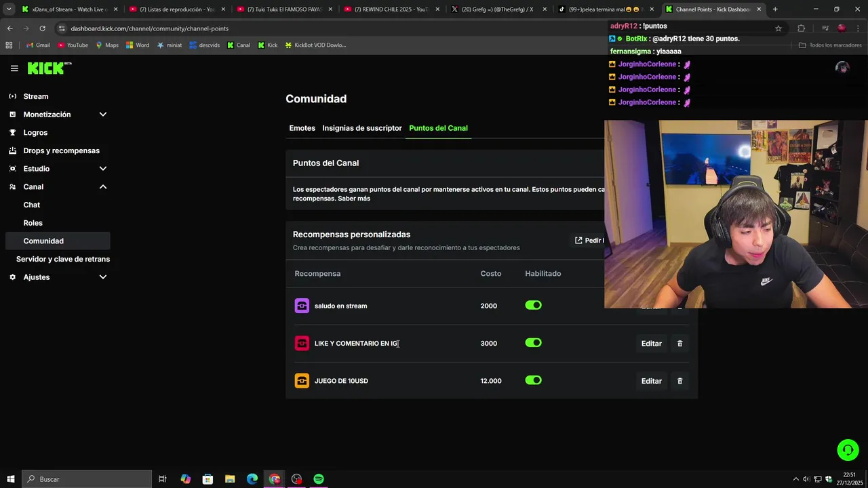
Task: Select the Puntos del Canal tab
Action: click(x=438, y=128)
